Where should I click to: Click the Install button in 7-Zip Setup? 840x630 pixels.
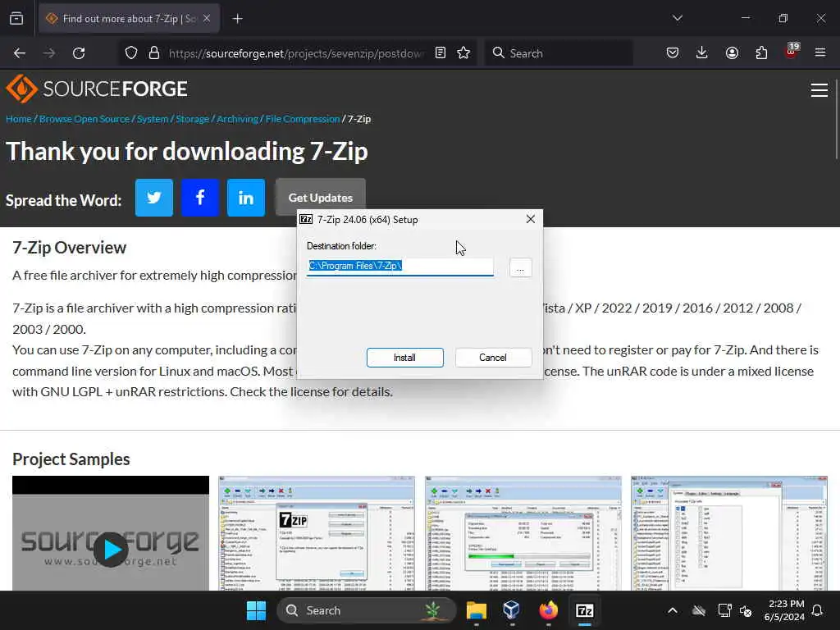pos(404,358)
